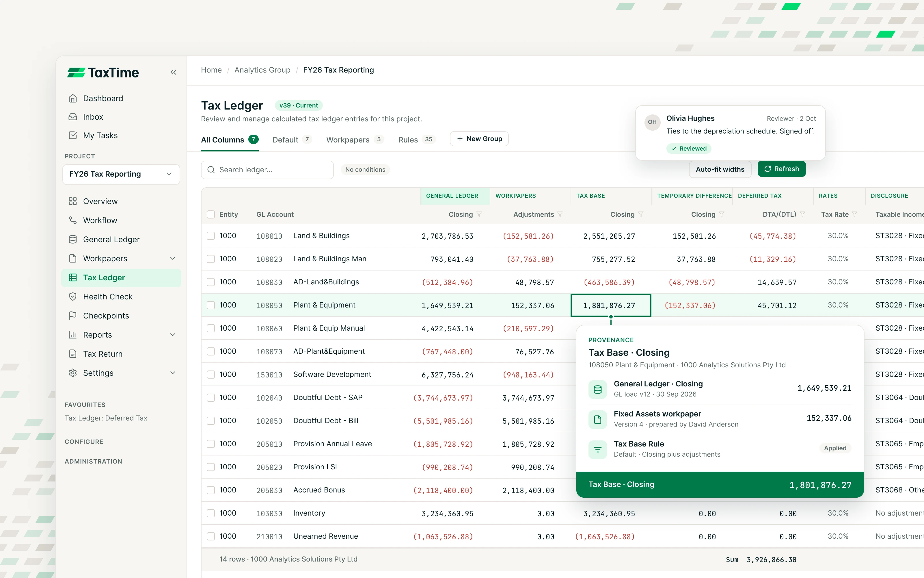The width and height of the screenshot is (924, 578).
Task: Click the filter icon next to Tax Rate
Action: [x=854, y=214]
